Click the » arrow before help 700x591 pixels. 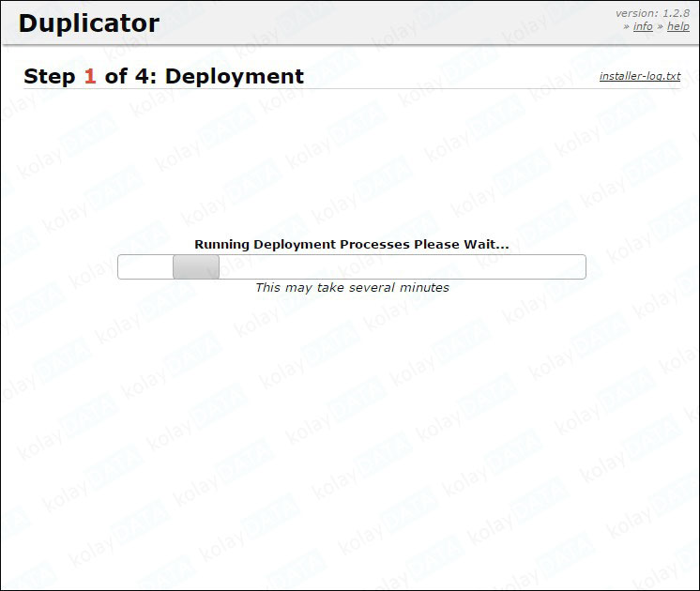point(660,27)
